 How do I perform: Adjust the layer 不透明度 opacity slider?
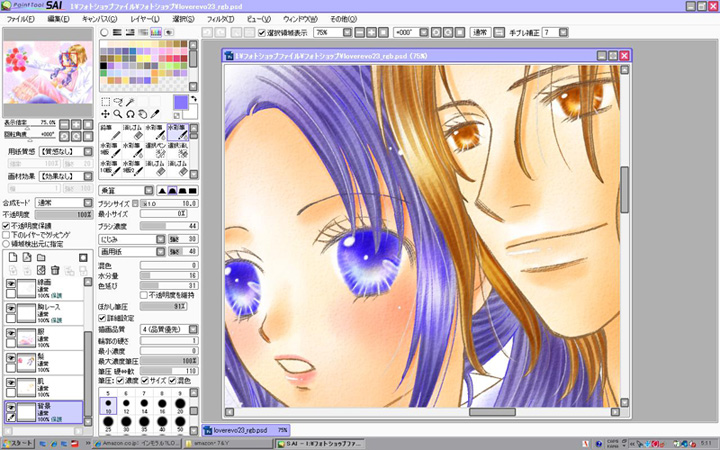point(64,215)
